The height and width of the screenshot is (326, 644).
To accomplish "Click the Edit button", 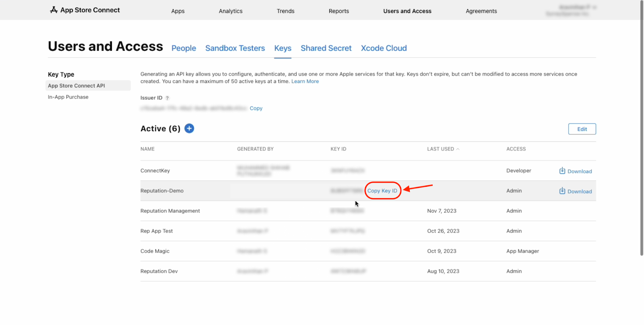I will coord(582,129).
